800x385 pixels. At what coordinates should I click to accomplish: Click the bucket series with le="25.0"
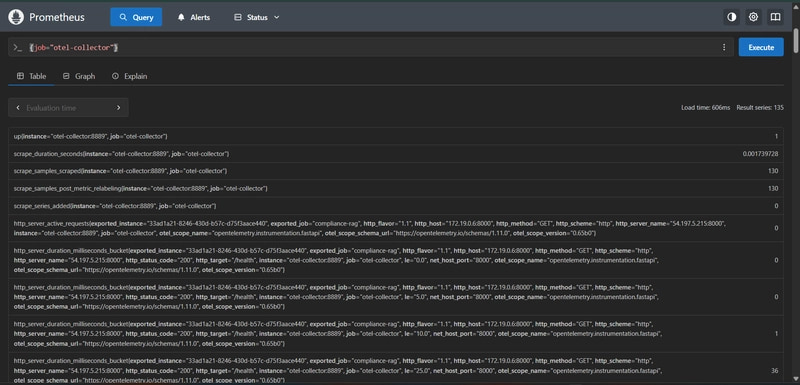point(396,369)
